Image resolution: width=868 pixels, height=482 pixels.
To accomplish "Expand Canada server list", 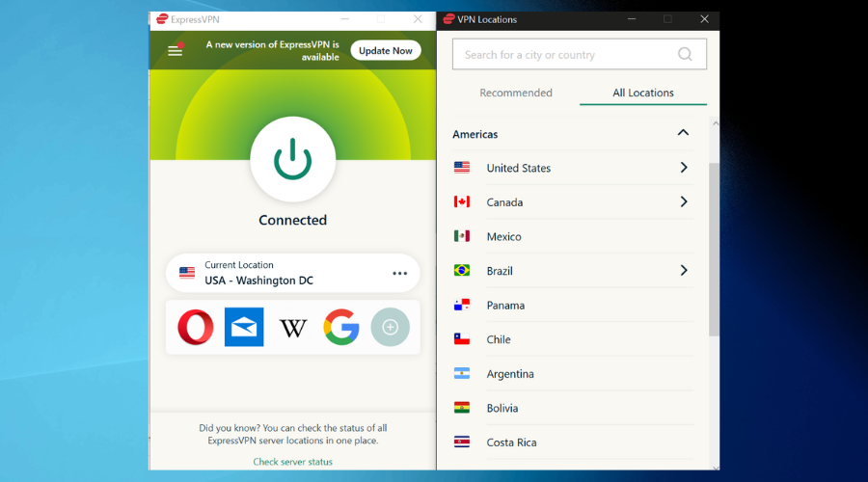I will click(684, 202).
